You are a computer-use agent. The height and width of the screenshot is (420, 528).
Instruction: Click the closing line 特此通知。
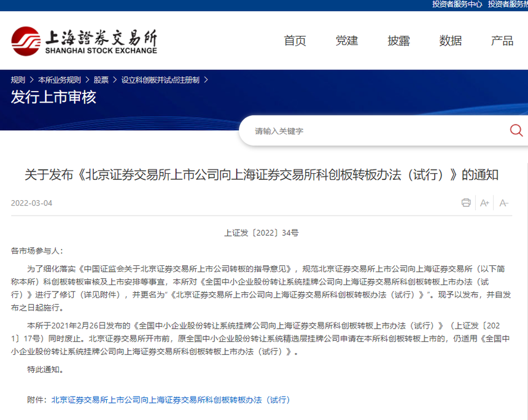[x=45, y=370]
